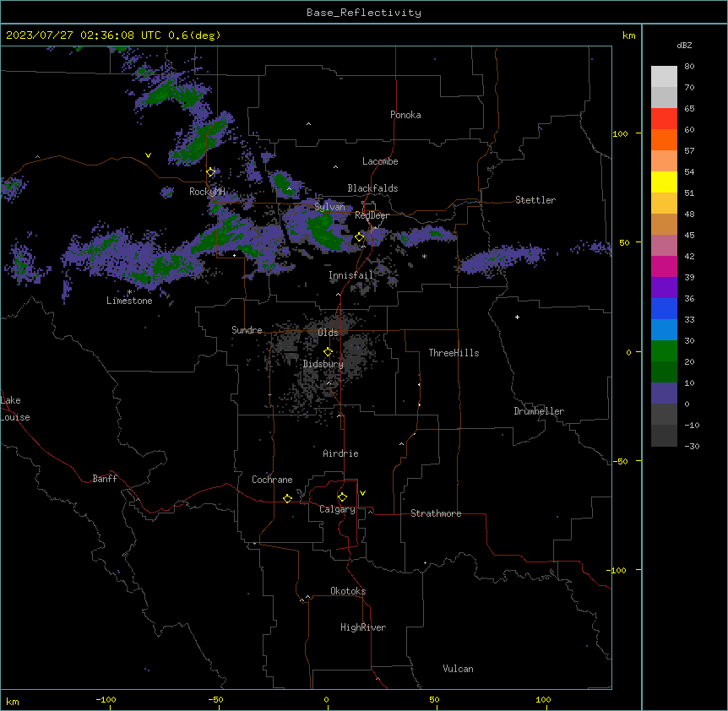Click the Innisfail label
Image resolution: width=728 pixels, height=711 pixels.
(350, 275)
